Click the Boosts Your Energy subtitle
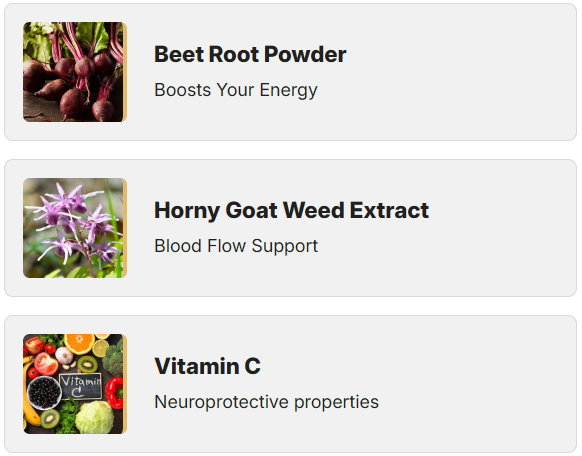 236,90
